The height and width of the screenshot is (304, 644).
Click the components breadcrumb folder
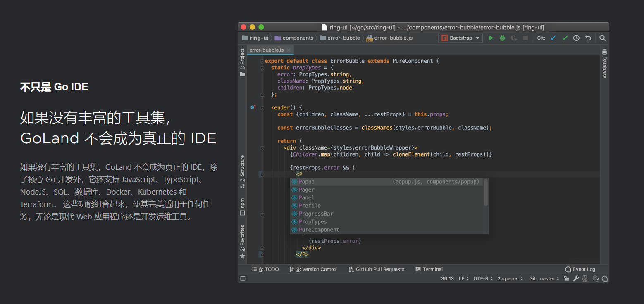(294, 38)
